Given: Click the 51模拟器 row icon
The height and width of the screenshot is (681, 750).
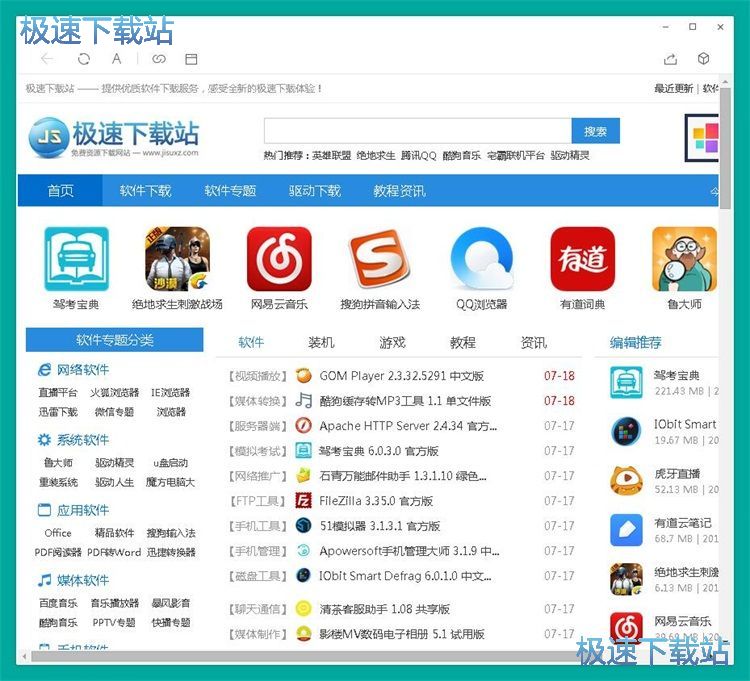Looking at the screenshot, I should pyautogui.click(x=303, y=526).
